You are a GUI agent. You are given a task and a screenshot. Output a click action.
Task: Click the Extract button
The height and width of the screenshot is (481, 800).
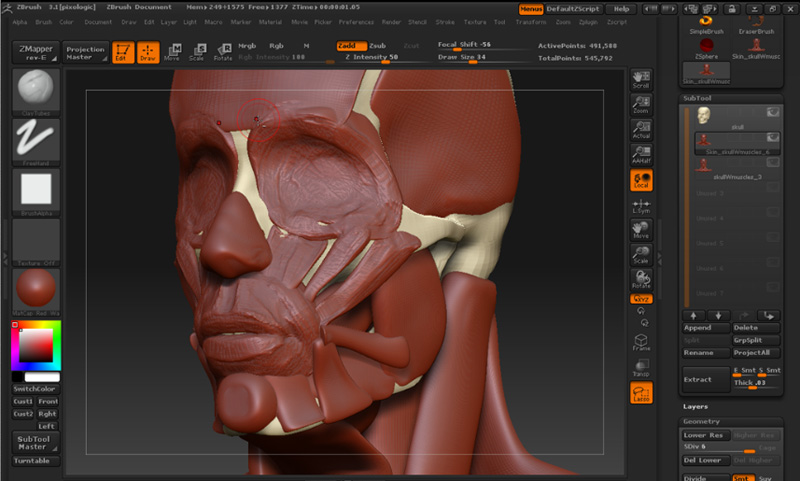tap(706, 379)
